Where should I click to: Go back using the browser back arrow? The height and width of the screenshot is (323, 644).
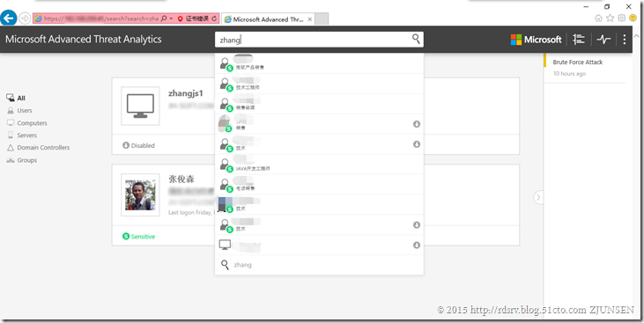point(9,18)
